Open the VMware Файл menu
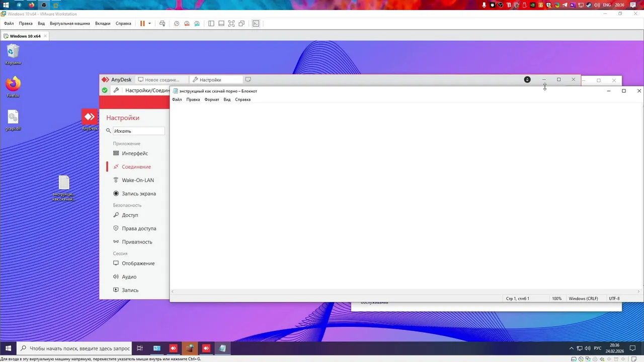The height and width of the screenshot is (362, 644). [x=9, y=23]
